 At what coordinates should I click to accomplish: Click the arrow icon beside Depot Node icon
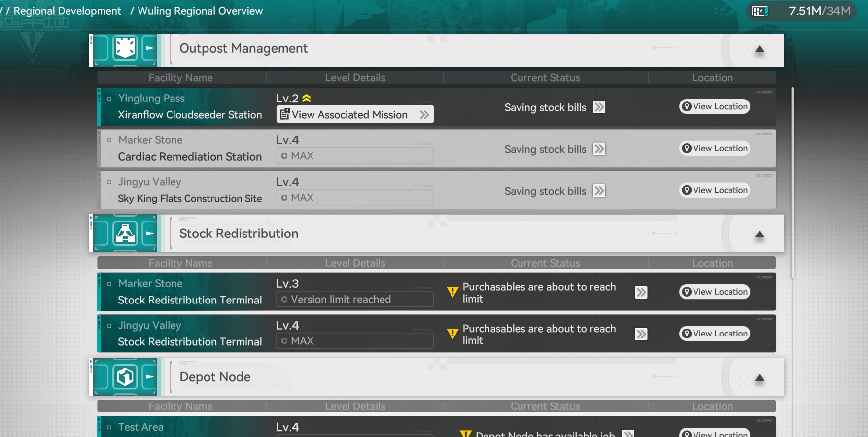[x=150, y=377]
